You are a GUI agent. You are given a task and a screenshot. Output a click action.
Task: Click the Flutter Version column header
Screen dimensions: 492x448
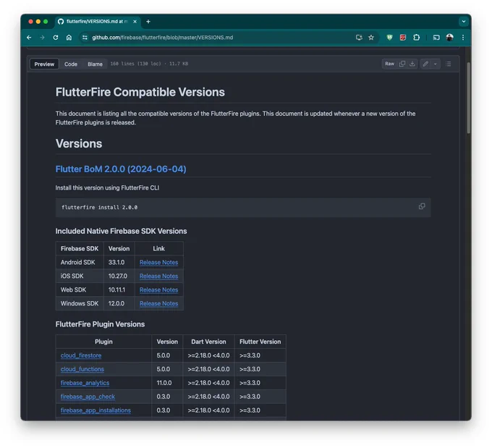coord(260,342)
